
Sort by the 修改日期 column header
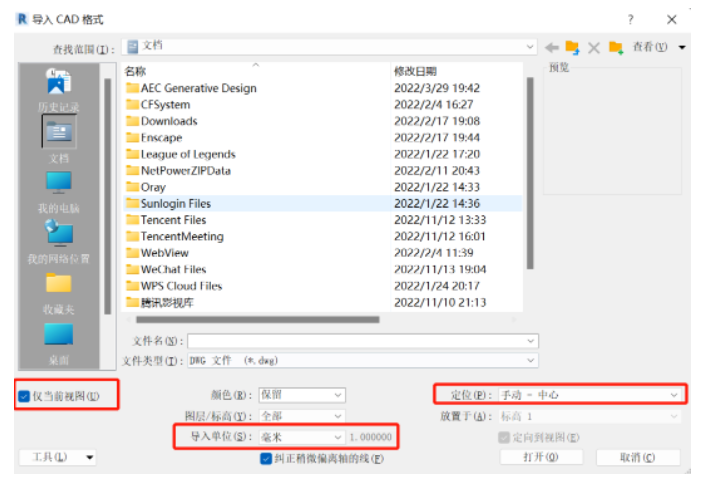[x=415, y=71]
